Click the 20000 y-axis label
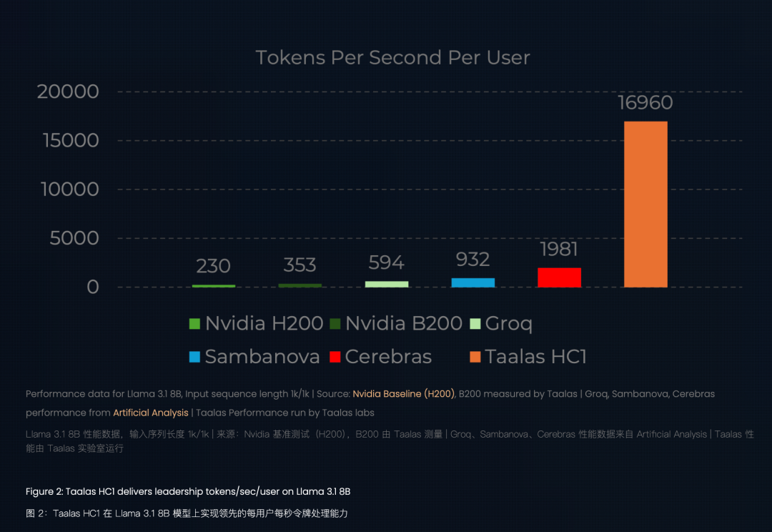The height and width of the screenshot is (532, 772). pos(68,92)
